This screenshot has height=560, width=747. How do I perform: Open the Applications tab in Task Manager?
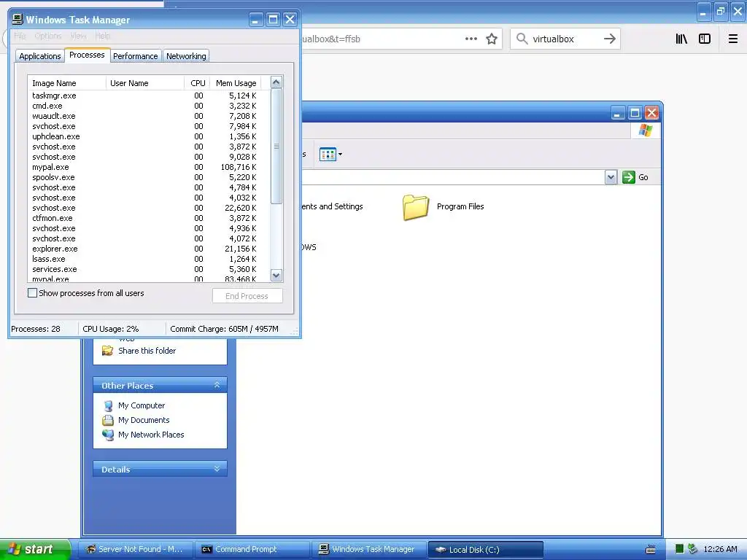[40, 56]
